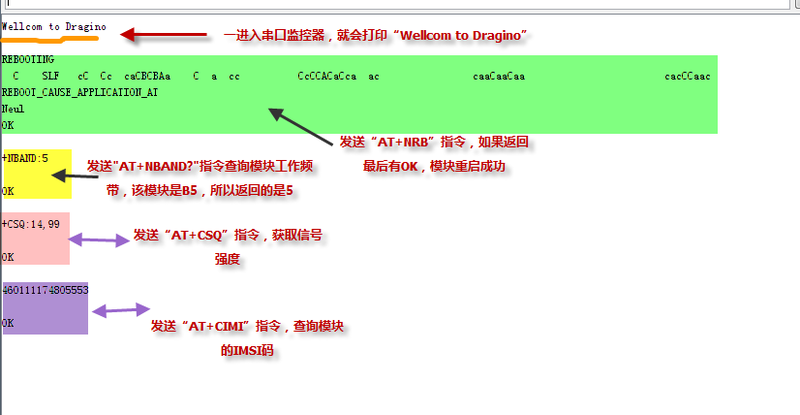Screen dimensions: 800x415
Task: Click the 'SLF' text in boot output
Action: [51, 76]
